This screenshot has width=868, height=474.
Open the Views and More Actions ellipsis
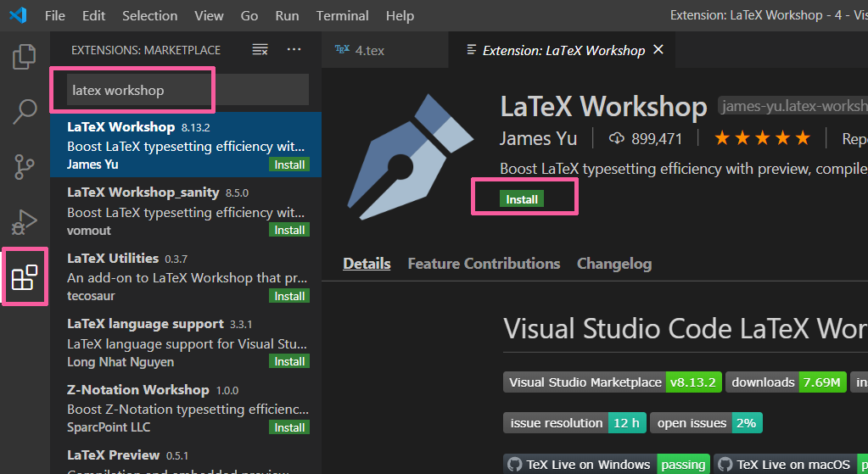tap(294, 50)
